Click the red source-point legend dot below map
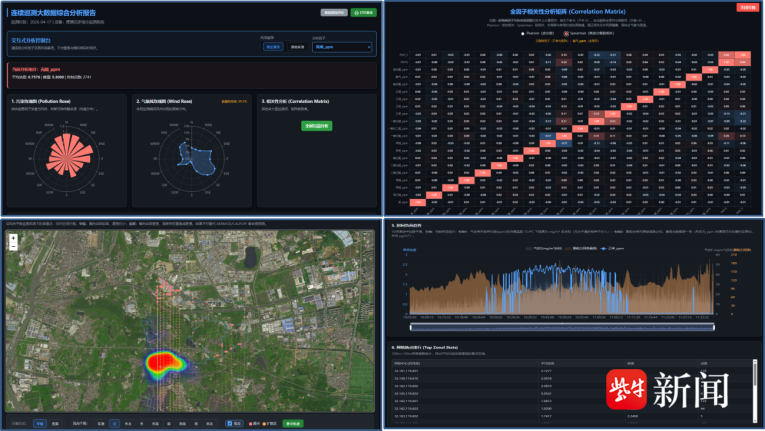Screen dimensions: 765x431 coord(250,424)
